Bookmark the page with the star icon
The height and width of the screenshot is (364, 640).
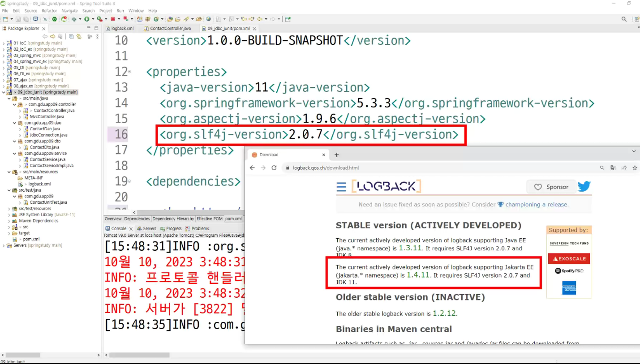635,168
